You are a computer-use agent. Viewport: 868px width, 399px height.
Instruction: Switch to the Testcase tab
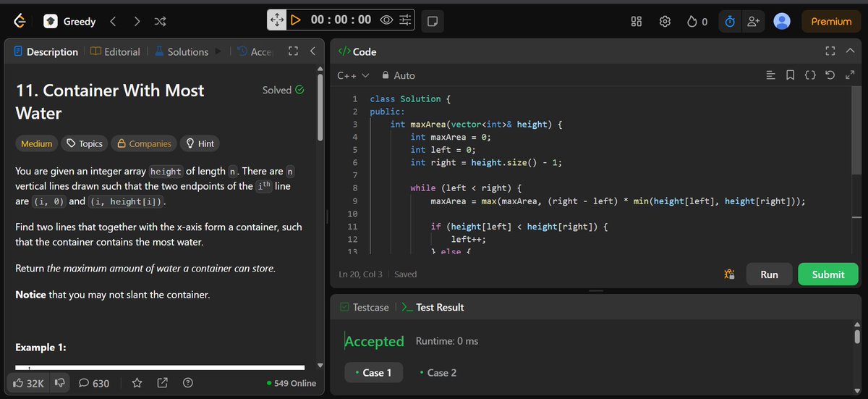pyautogui.click(x=363, y=307)
